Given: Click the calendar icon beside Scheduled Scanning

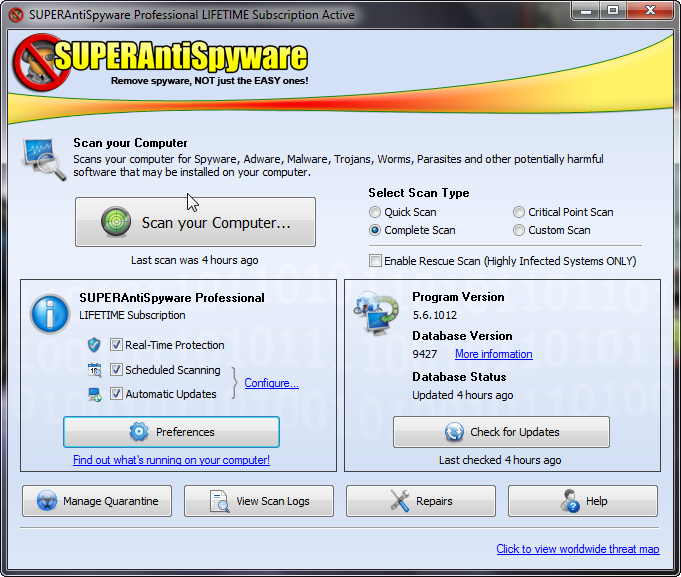Looking at the screenshot, I should click(x=94, y=370).
